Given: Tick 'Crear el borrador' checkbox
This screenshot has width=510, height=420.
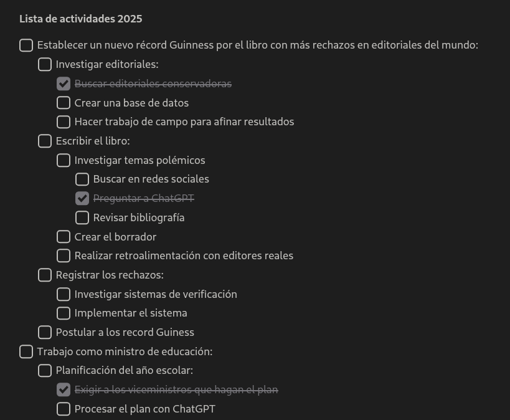Looking at the screenshot, I should (x=64, y=237).
